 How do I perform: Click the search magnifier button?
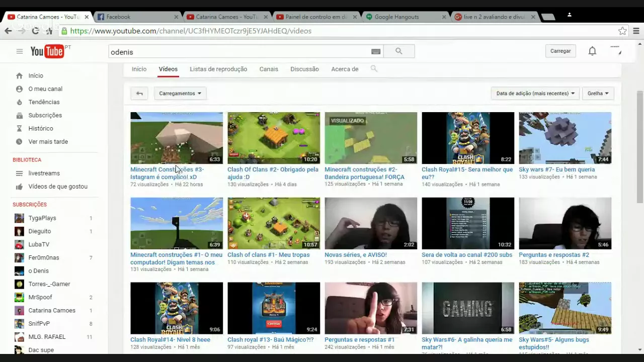tap(399, 51)
